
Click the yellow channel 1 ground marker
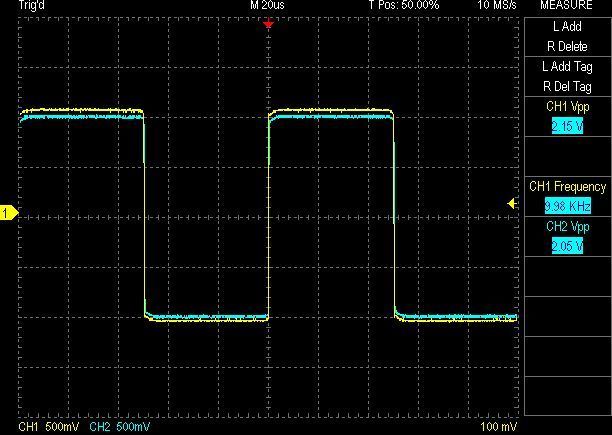click(x=9, y=213)
